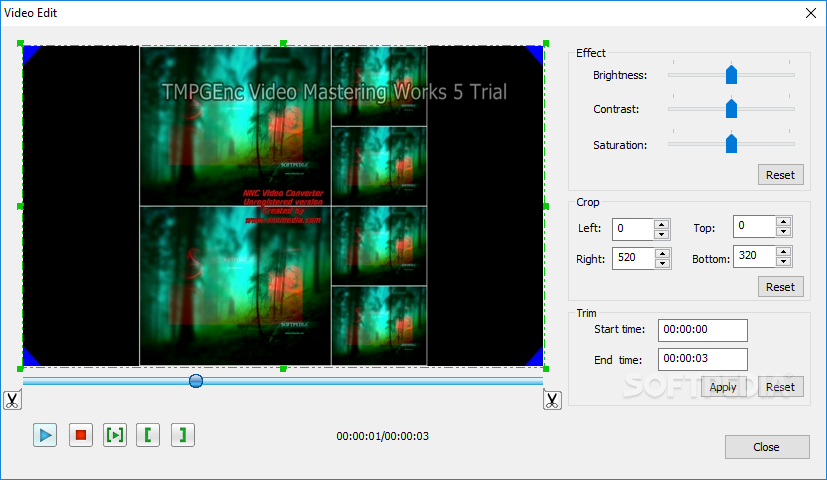Click the Right crop field showing 520
827x480 pixels.
(633, 258)
